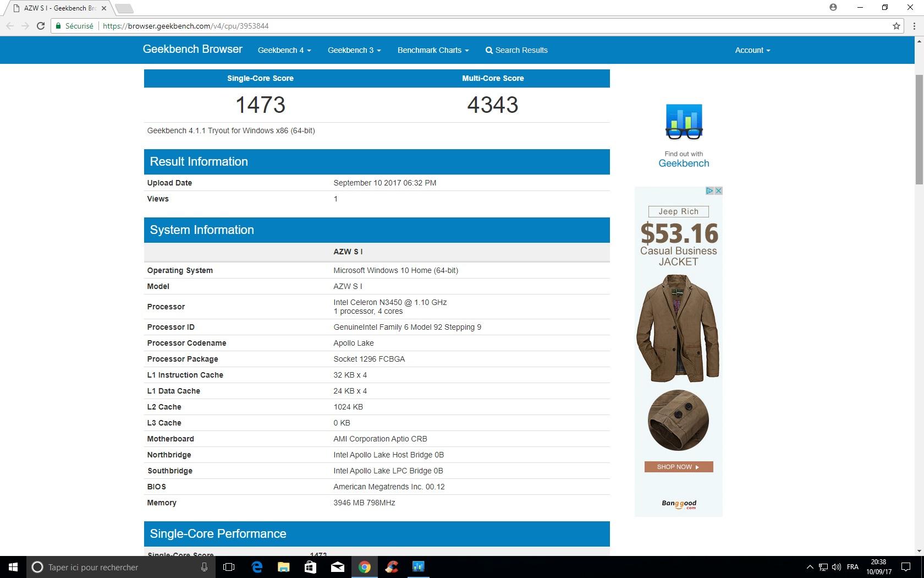Click the Geekbench glasses logo image
The image size is (924, 578).
(x=684, y=122)
